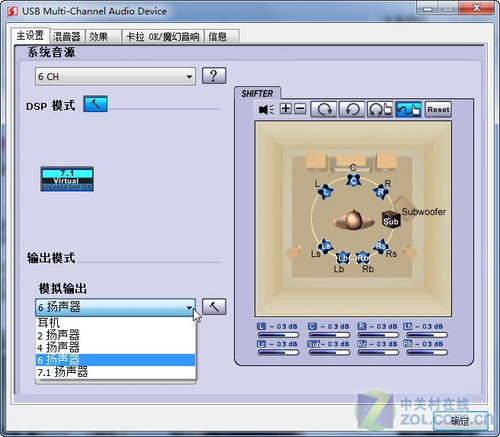Choose 7.1 扬声器 from the output list
This screenshot has height=437, width=500.
[115, 372]
